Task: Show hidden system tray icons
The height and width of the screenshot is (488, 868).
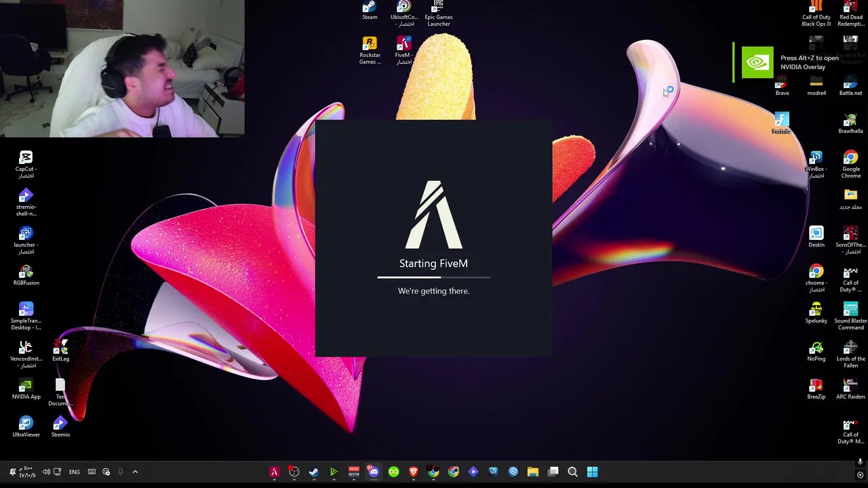Action: (135, 472)
